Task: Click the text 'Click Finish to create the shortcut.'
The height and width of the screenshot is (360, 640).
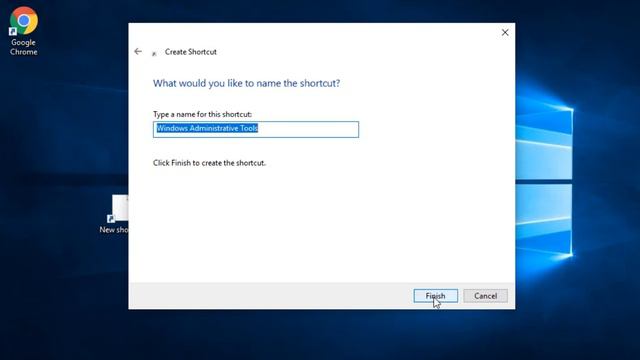Action: click(209, 163)
